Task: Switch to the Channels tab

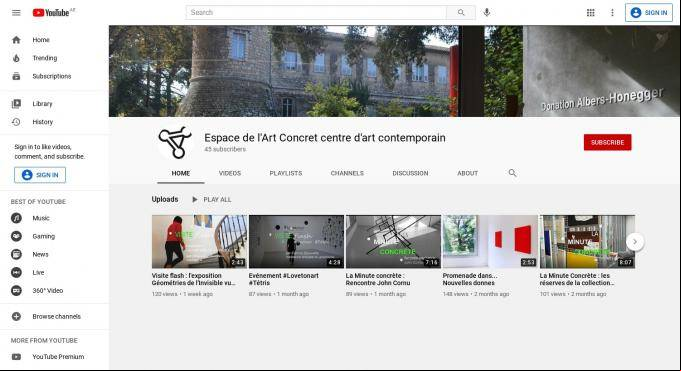Action: pyautogui.click(x=347, y=173)
